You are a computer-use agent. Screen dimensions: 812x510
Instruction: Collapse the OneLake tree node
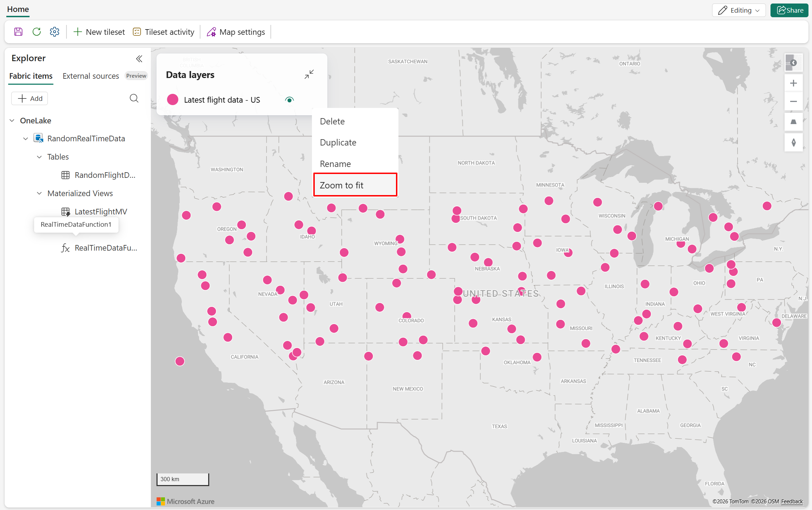(x=12, y=120)
